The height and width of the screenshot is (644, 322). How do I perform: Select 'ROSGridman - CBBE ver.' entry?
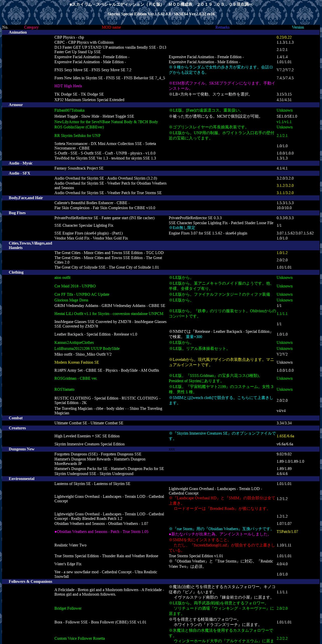click(76, 378)
